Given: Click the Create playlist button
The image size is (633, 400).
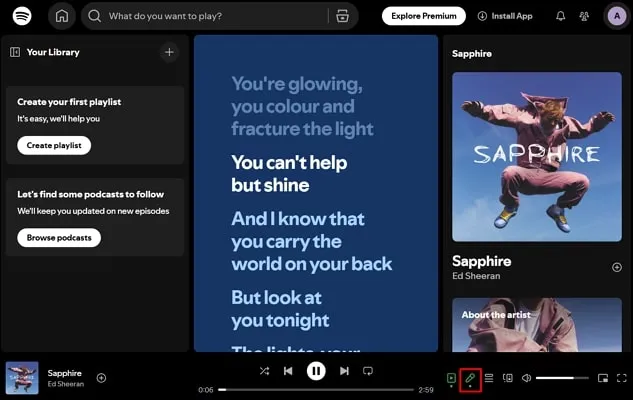Looking at the screenshot, I should [x=54, y=146].
